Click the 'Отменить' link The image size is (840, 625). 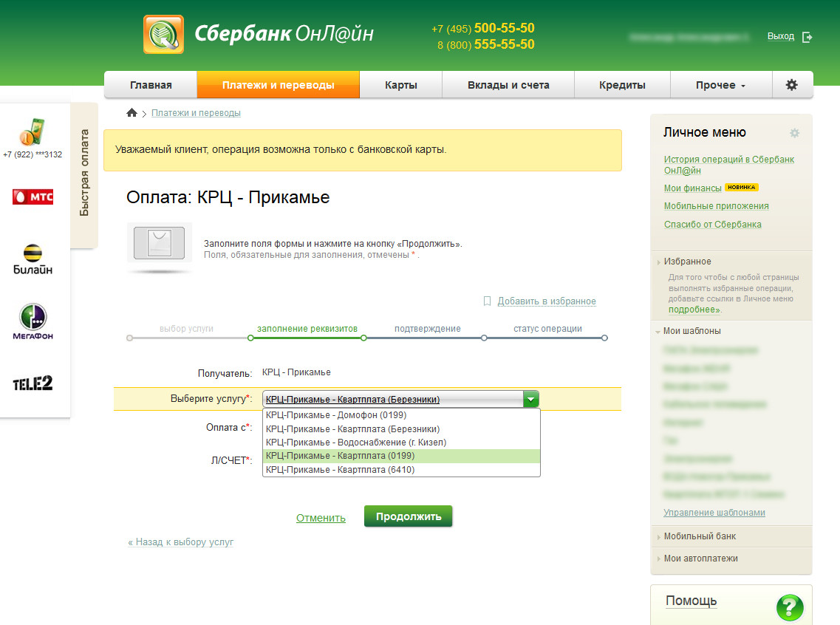(321, 518)
